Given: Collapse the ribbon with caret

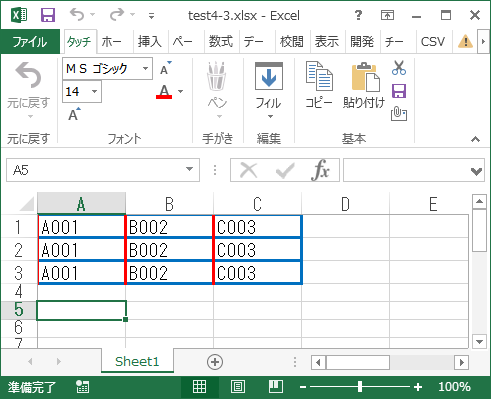Looking at the screenshot, I should [x=476, y=139].
